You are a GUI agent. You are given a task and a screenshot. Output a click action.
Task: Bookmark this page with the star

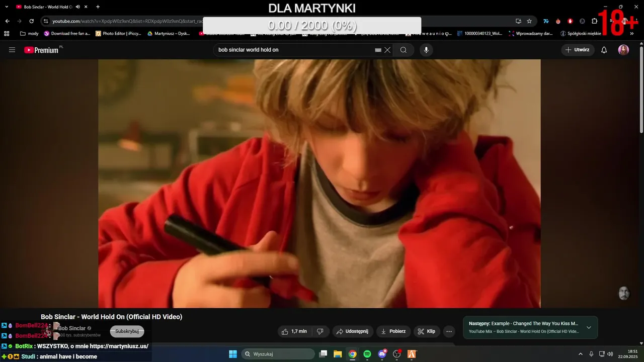pos(529,21)
